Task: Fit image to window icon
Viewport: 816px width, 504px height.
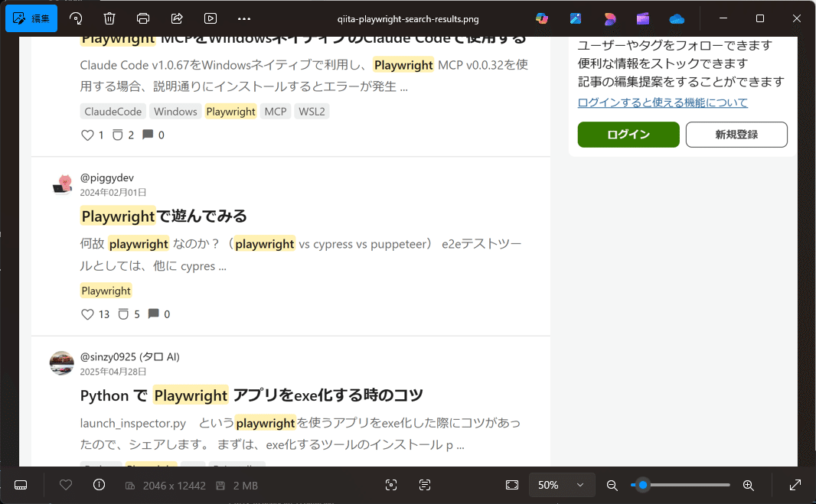Action: coord(512,486)
